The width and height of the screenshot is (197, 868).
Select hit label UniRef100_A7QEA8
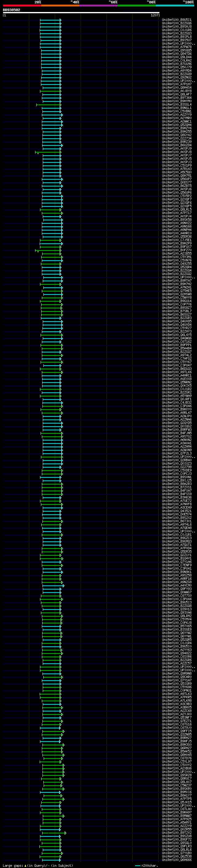(177, 528)
